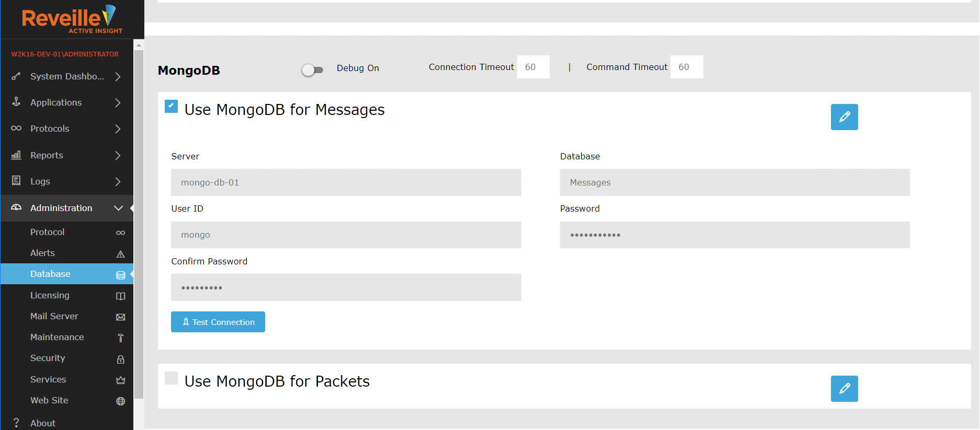This screenshot has height=430, width=980.
Task: Click the Applications anchor icon
Action: pos(16,102)
